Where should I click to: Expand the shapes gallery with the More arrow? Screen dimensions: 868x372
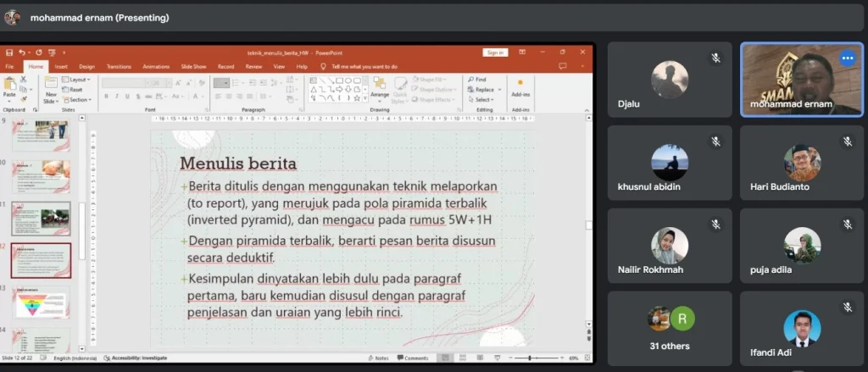364,98
